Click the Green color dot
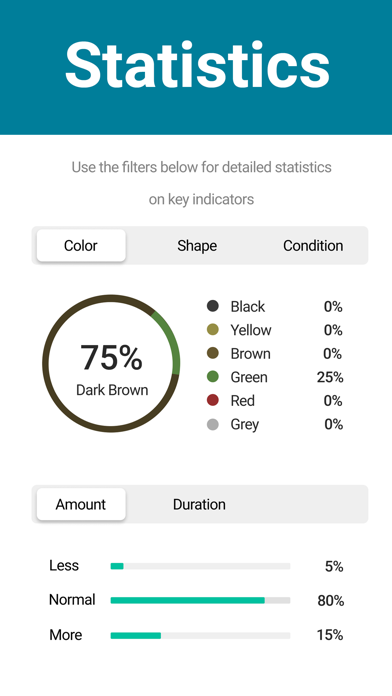Image resolution: width=392 pixels, height=696 pixels. [213, 377]
